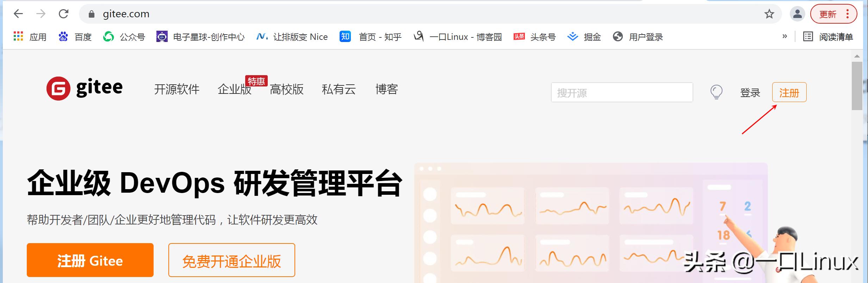Click the scrollbar up arrow
The width and height of the screenshot is (868, 283).
857,56
